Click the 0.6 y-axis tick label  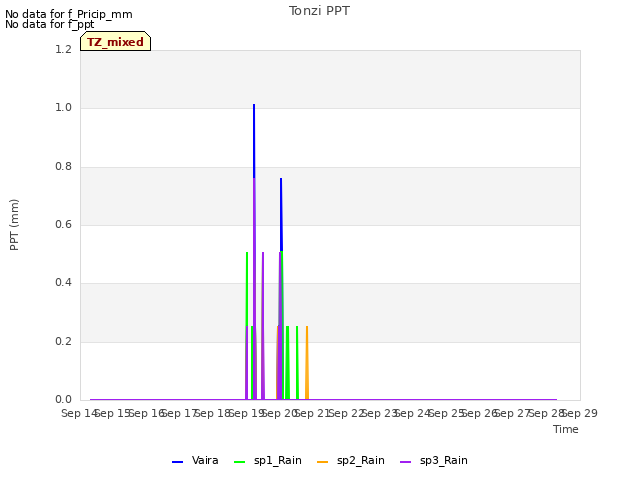[63, 224]
